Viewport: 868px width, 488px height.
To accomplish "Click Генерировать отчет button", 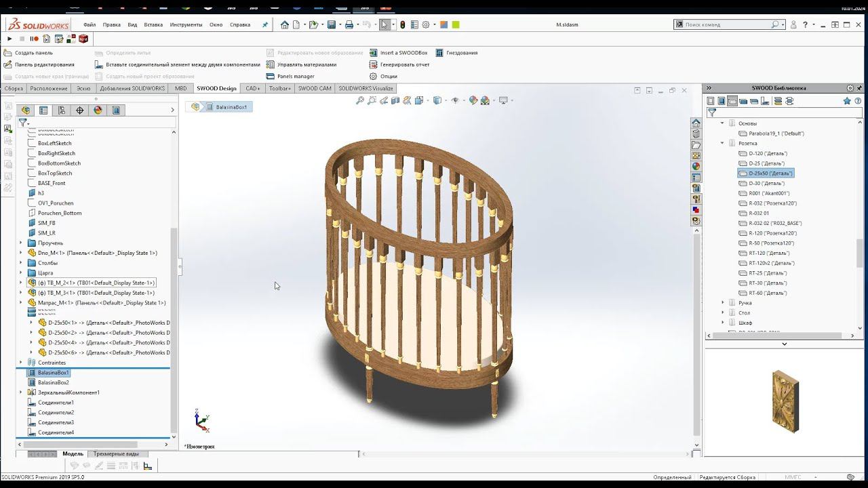I will click(404, 64).
